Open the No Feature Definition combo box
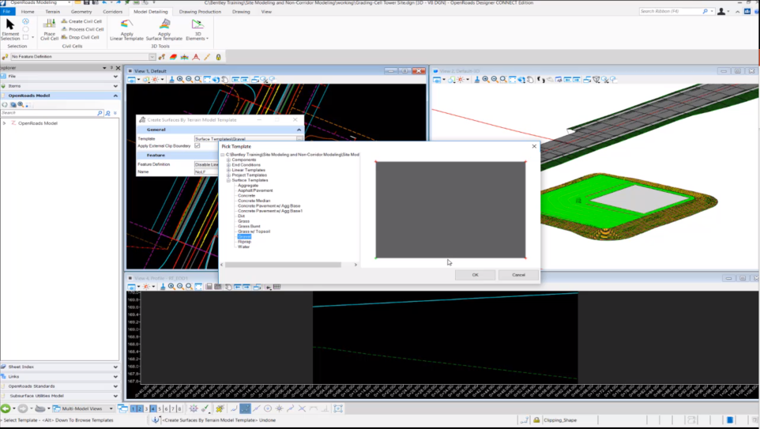The height and width of the screenshot is (429, 760). [82, 57]
